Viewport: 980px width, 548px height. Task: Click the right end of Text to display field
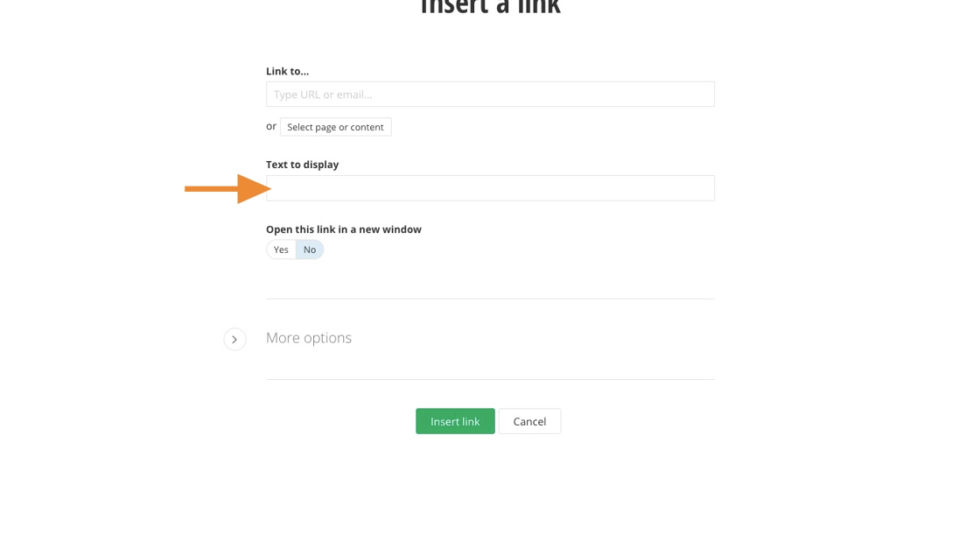(x=700, y=188)
